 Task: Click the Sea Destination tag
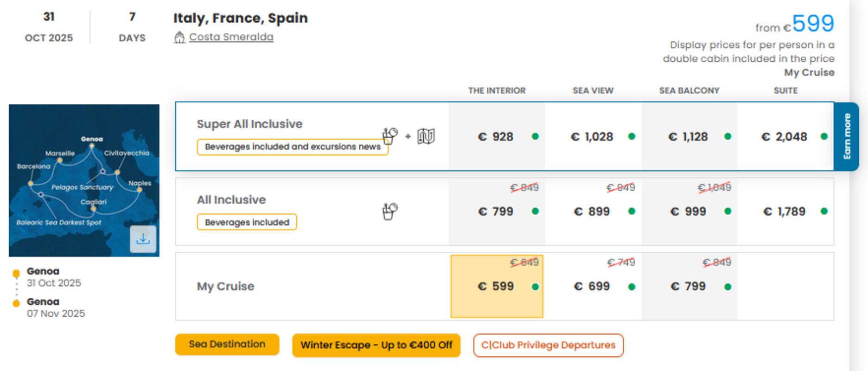(227, 345)
